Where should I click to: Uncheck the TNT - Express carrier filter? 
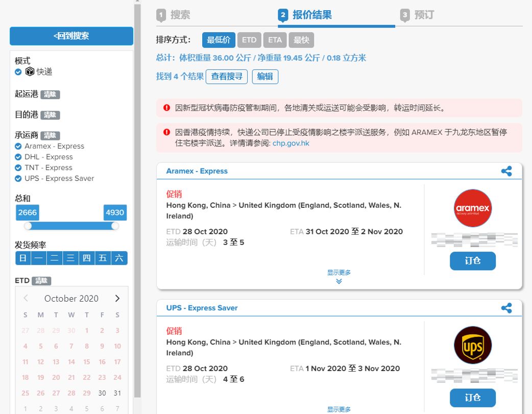[18, 167]
